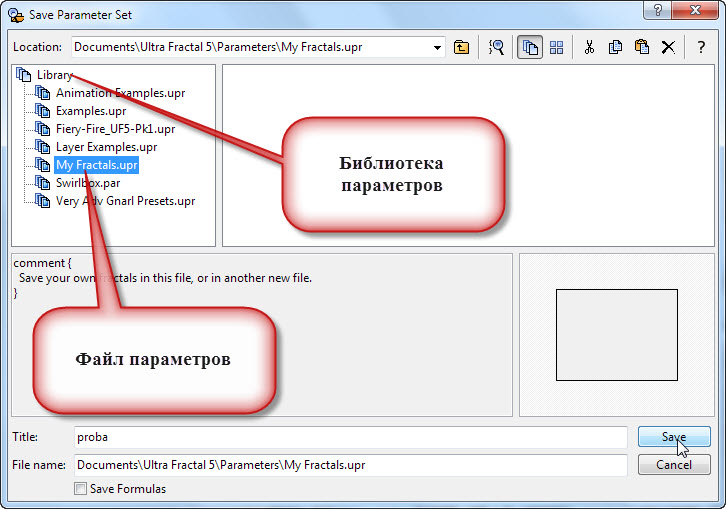Select the Library root node

point(54,75)
